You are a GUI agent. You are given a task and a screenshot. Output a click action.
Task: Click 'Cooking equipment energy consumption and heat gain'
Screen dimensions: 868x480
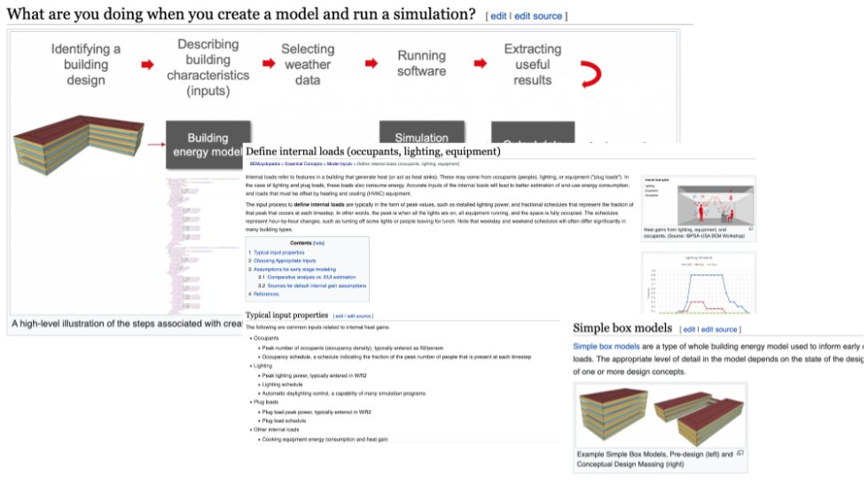coord(325,439)
